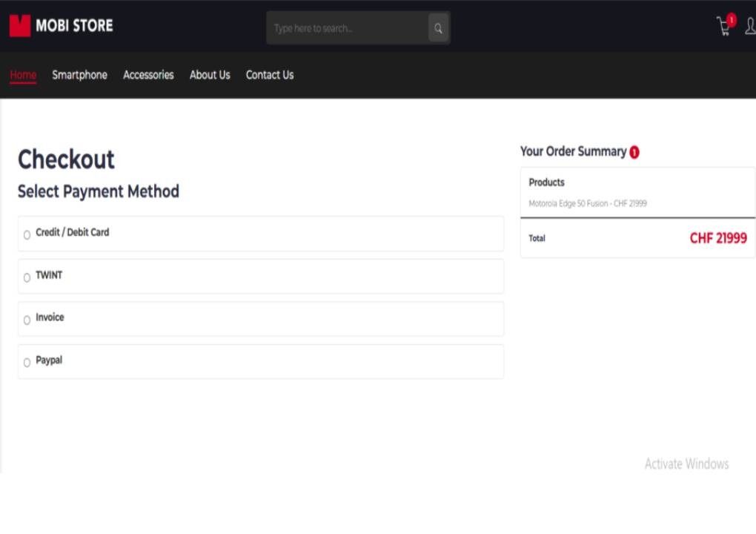Click the Paypal option label

click(49, 360)
